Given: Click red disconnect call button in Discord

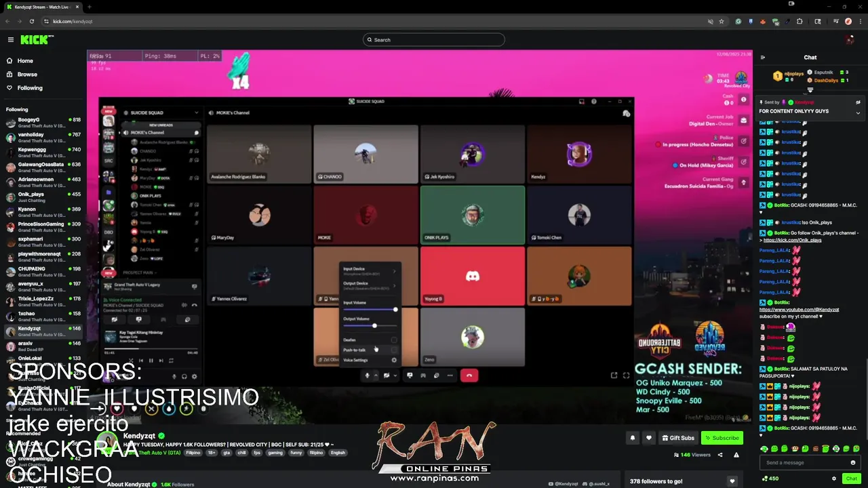Looking at the screenshot, I should pyautogui.click(x=469, y=375).
